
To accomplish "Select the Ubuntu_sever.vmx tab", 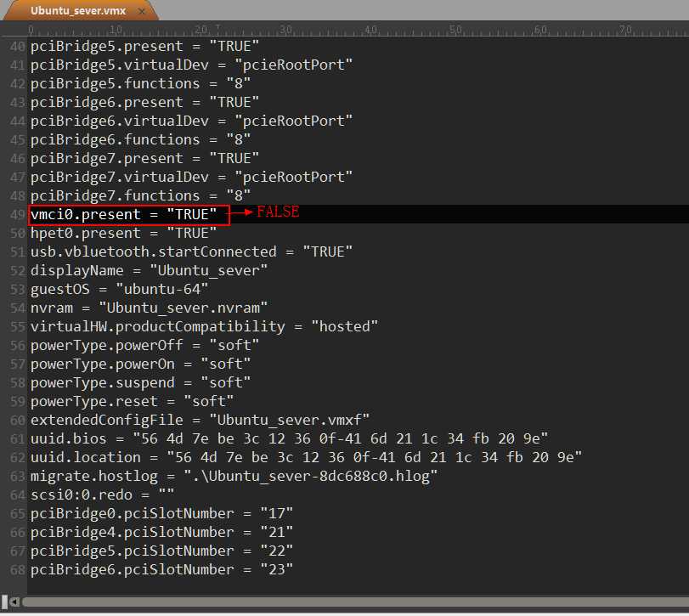I will point(78,10).
